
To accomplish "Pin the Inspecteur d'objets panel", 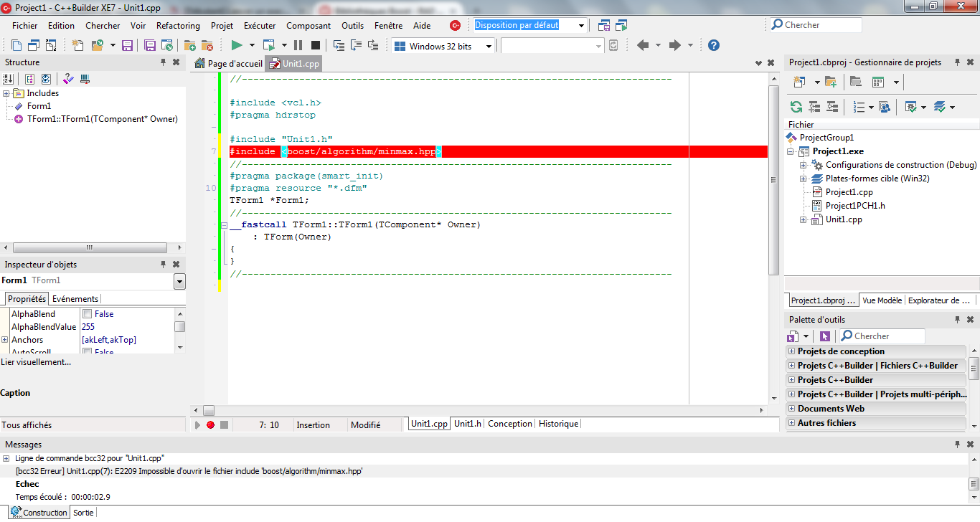I will tap(164, 265).
